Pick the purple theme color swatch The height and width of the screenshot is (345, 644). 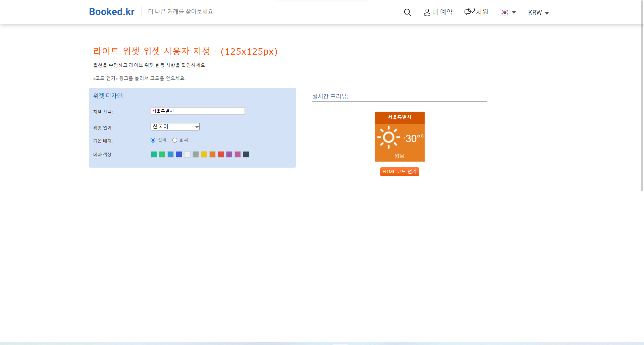(x=229, y=154)
